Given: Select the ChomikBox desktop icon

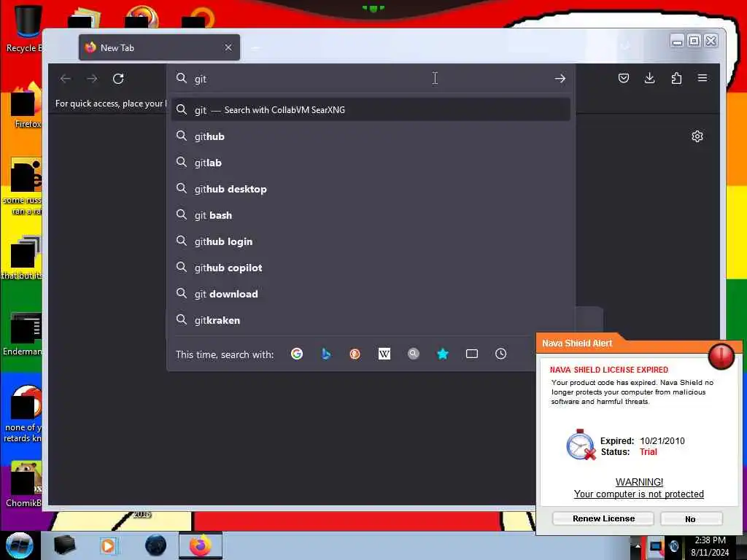Looking at the screenshot, I should [x=25, y=483].
